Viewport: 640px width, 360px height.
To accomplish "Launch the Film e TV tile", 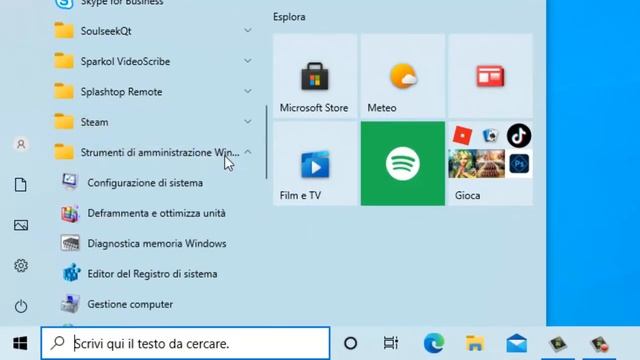I will (315, 163).
